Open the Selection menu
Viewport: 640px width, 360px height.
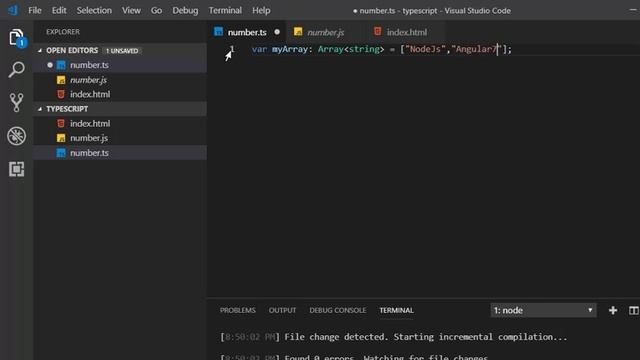(x=94, y=11)
